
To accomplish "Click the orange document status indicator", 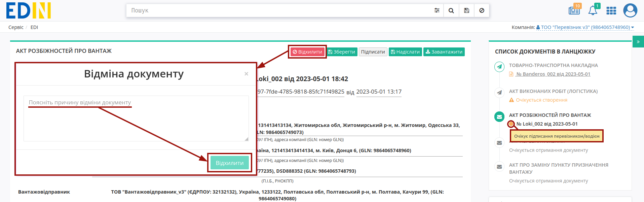I will click(x=511, y=124).
